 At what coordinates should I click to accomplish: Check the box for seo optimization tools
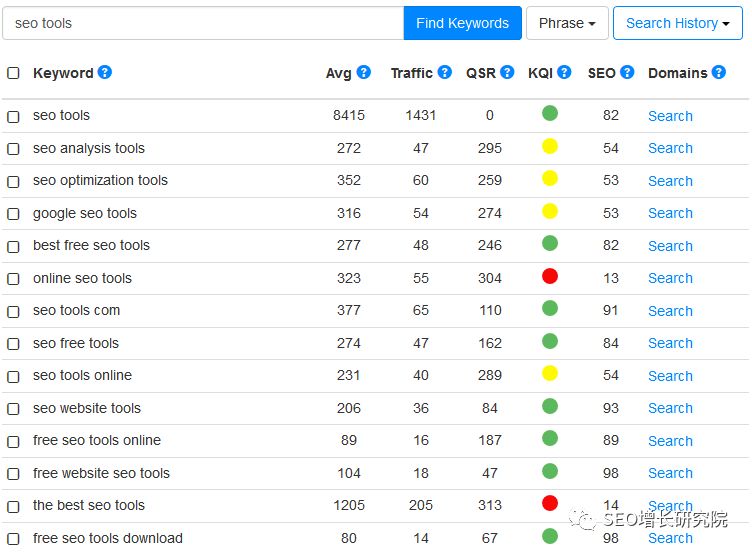(13, 182)
